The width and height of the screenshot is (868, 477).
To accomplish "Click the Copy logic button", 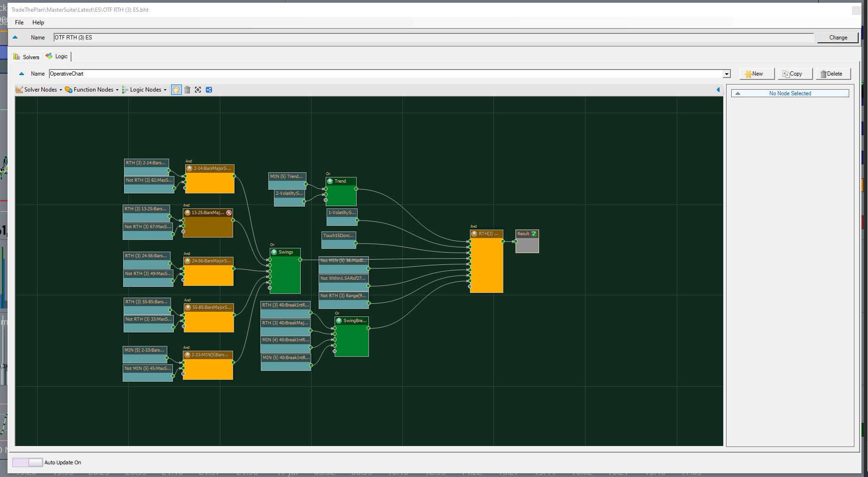I will [795, 74].
